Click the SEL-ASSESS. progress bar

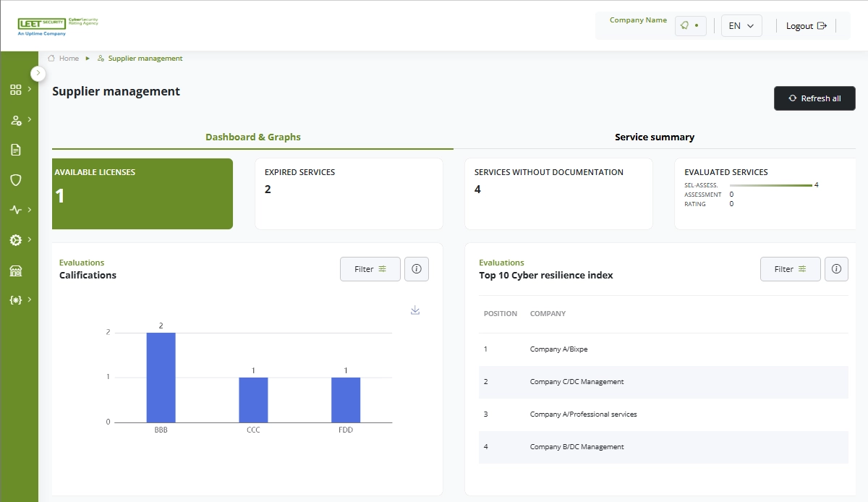coord(771,185)
